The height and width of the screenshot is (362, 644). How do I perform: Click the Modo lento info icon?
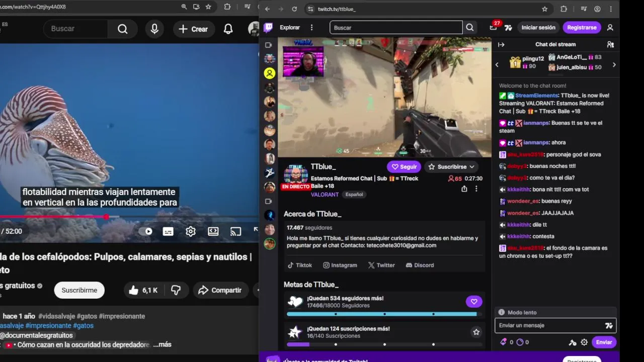click(x=501, y=312)
